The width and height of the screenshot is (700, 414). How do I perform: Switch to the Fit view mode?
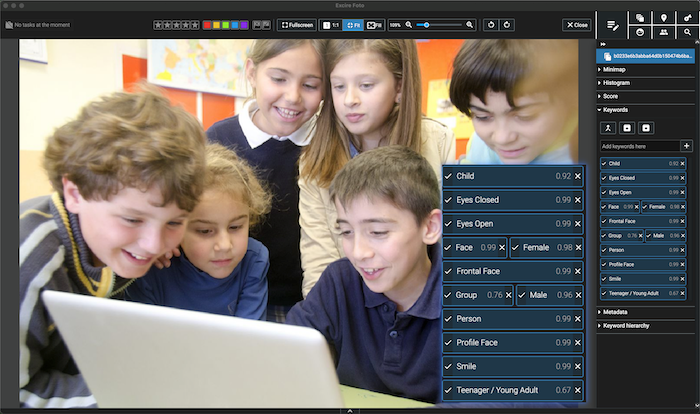[353, 24]
